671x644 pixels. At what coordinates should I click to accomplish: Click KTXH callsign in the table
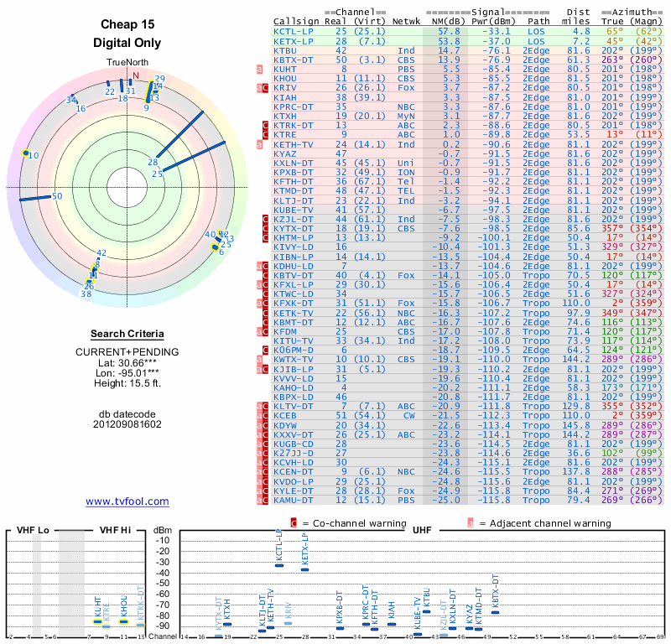click(284, 116)
